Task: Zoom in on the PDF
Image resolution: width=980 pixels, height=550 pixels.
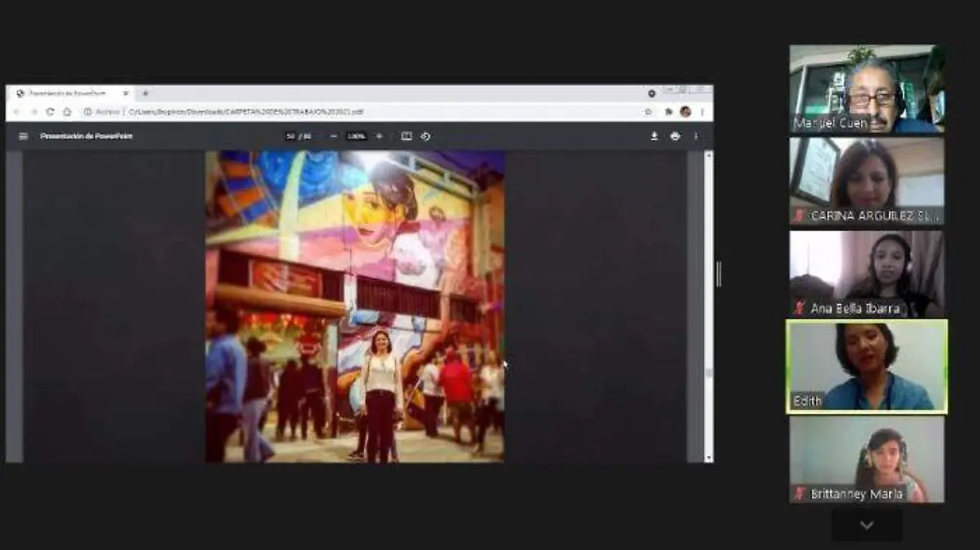Action: (379, 136)
